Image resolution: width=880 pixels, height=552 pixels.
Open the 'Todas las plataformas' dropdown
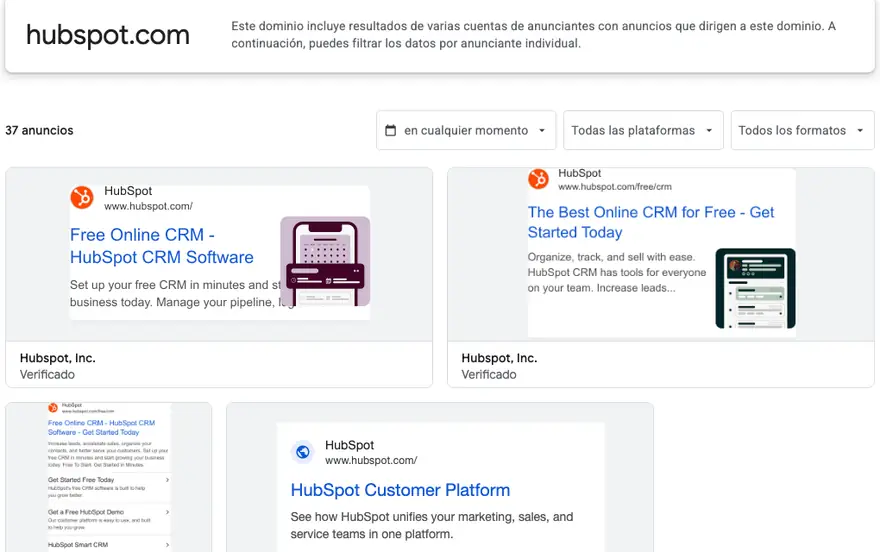(643, 130)
